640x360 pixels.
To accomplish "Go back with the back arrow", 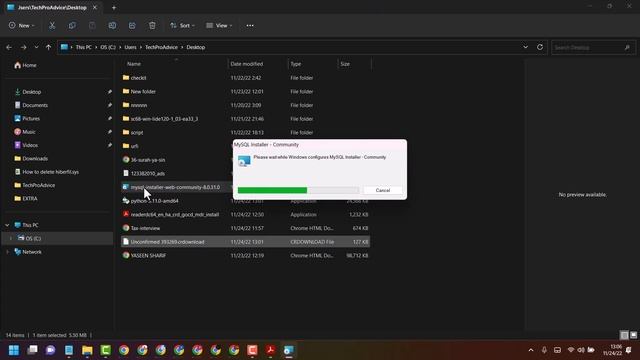I will [x=9, y=47].
